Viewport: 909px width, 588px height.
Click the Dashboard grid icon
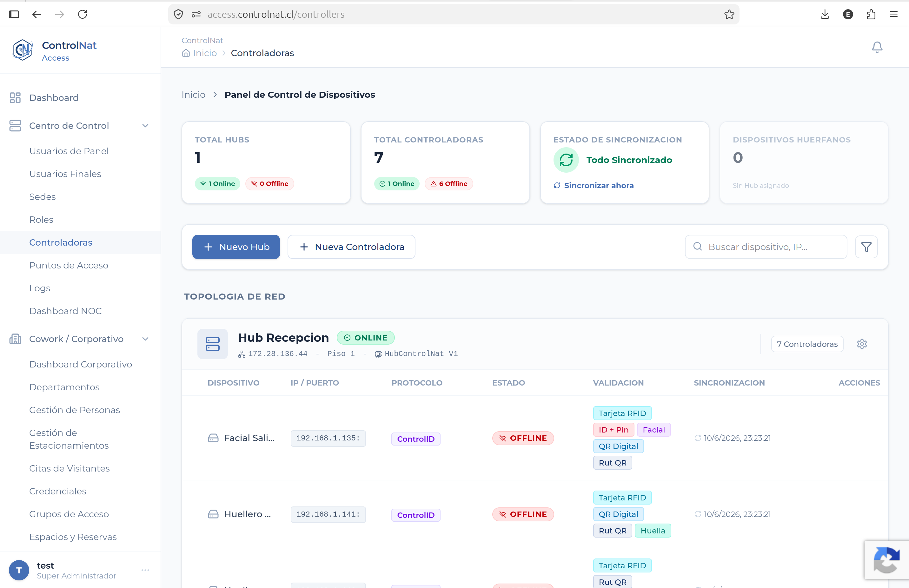click(15, 98)
